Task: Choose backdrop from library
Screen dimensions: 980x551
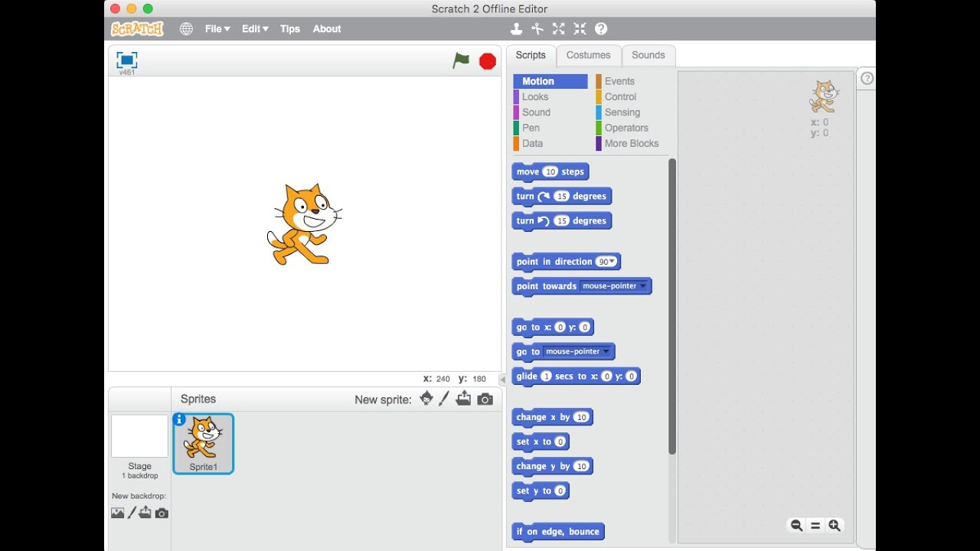Action: [117, 513]
